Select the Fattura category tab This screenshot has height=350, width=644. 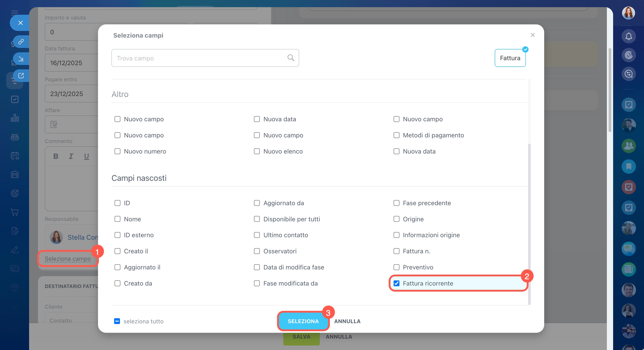click(x=510, y=58)
